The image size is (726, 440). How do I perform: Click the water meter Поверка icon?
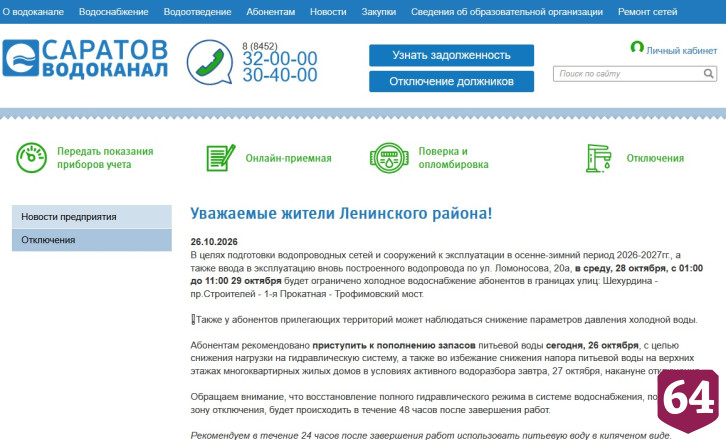tap(389, 158)
